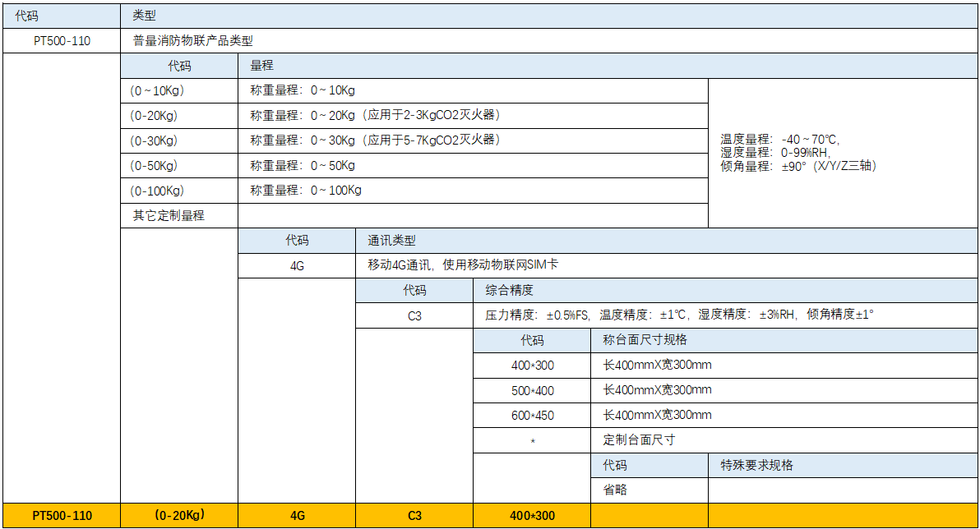Image resolution: width=980 pixels, height=529 pixels.
Task: Click the 综合精度 header cell
Action: tap(725, 290)
